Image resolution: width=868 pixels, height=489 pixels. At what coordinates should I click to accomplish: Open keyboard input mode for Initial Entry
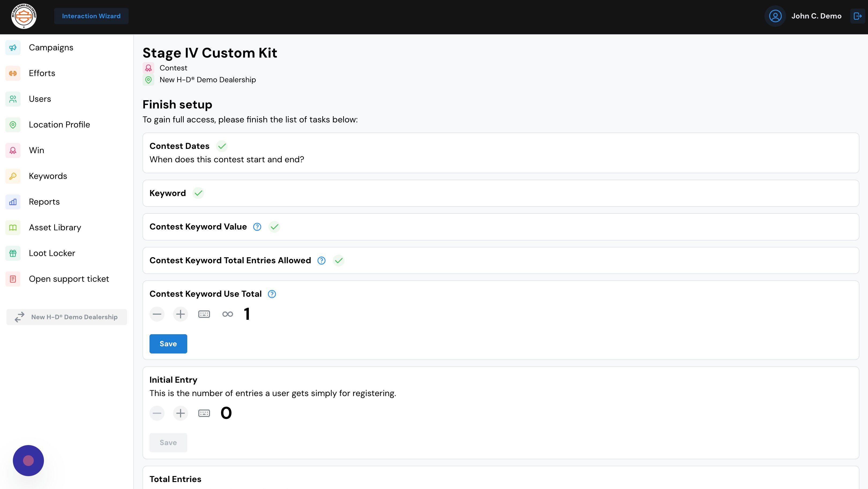click(x=204, y=413)
